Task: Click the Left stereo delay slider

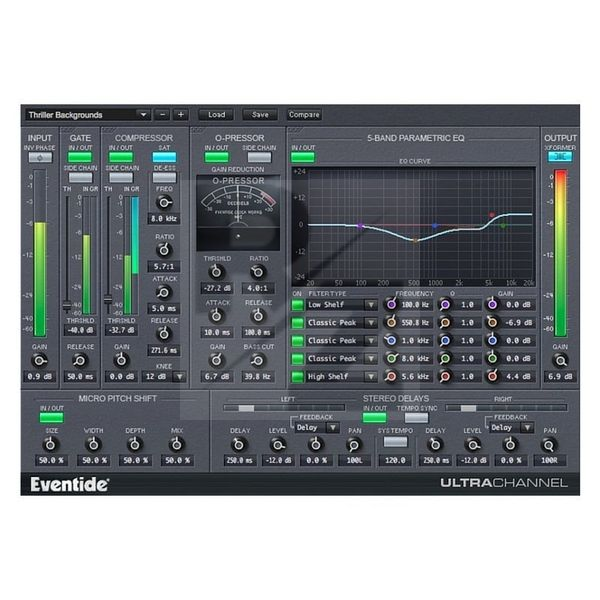Action: (x=284, y=408)
